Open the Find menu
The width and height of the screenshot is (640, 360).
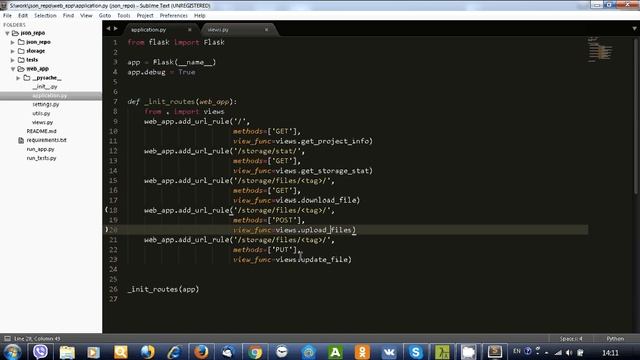point(68,16)
